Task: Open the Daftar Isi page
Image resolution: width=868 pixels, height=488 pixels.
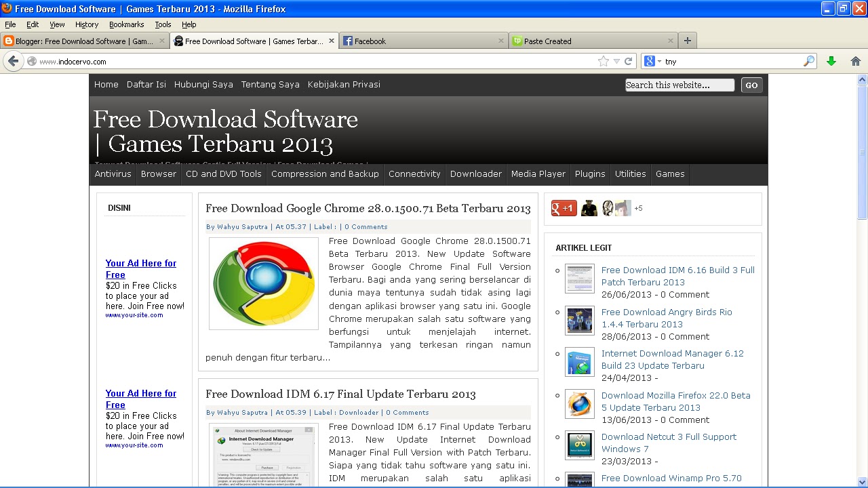Action: [146, 85]
